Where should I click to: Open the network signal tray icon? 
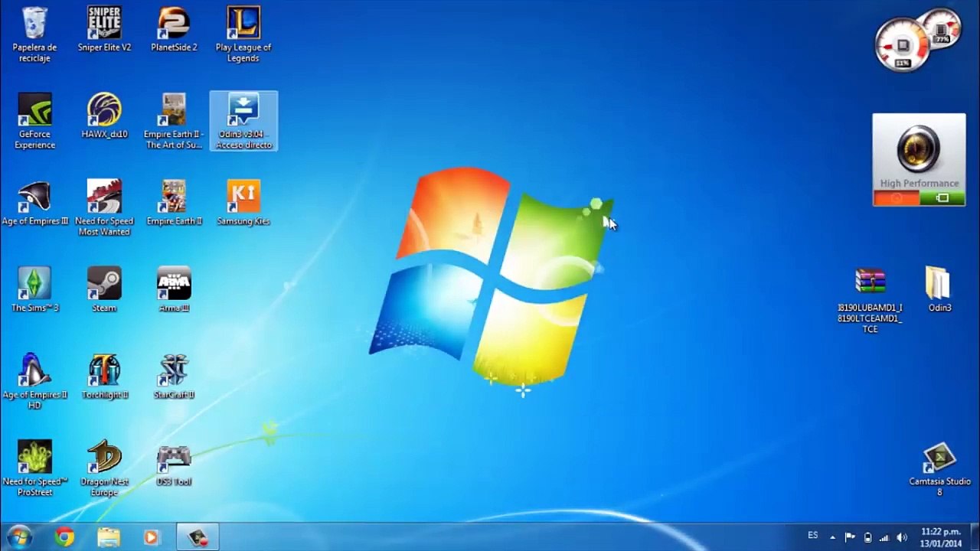click(884, 537)
